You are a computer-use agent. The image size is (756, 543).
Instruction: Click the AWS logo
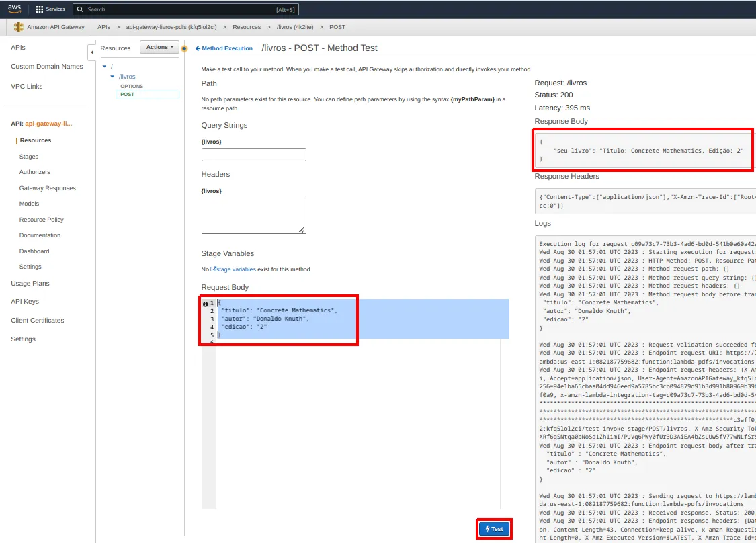click(x=15, y=9)
